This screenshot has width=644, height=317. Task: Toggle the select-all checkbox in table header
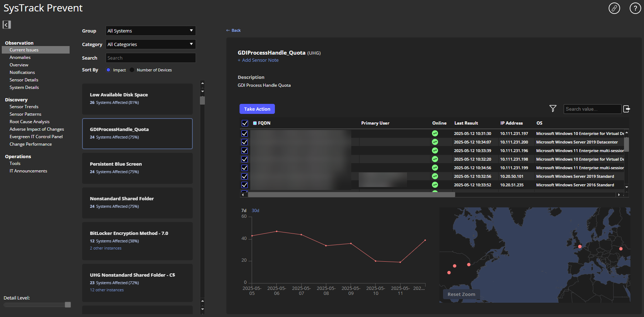coord(245,123)
